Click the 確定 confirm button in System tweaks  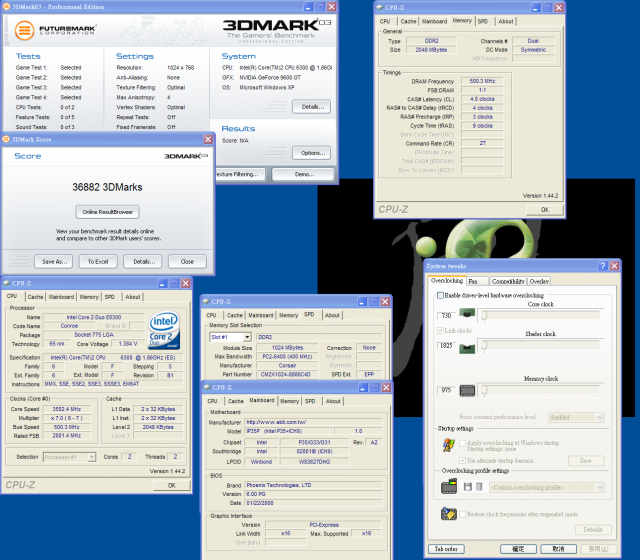coord(518,549)
